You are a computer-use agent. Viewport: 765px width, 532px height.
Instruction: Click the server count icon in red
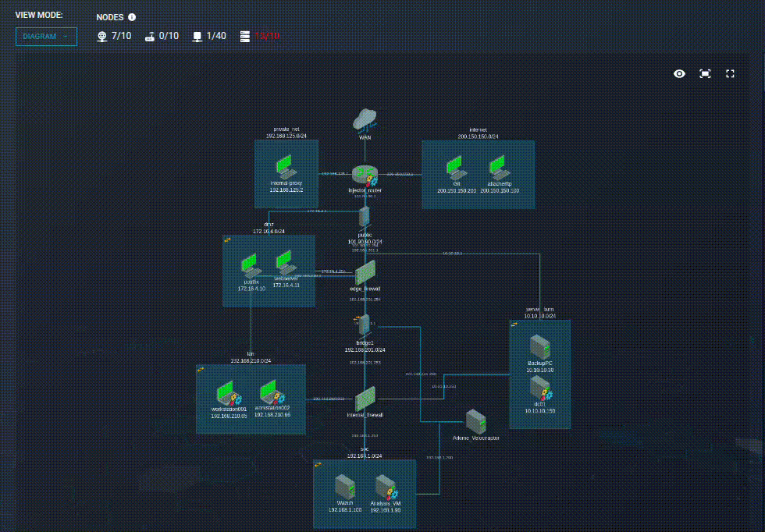tap(245, 37)
